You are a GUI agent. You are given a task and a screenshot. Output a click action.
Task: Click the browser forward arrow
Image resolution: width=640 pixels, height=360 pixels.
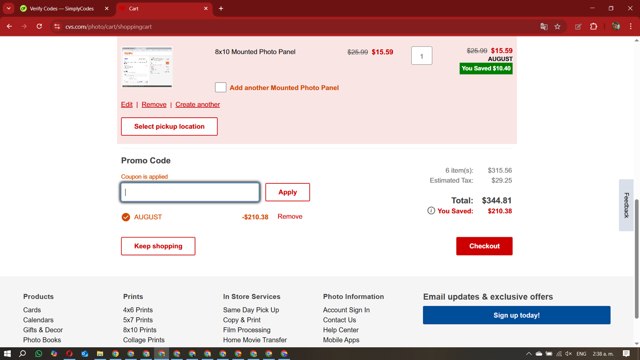pyautogui.click(x=24, y=27)
